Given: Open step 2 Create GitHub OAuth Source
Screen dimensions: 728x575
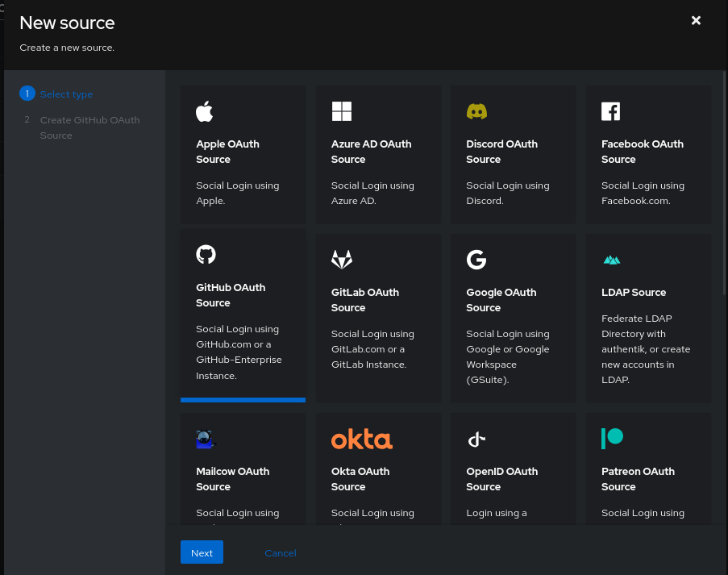Looking at the screenshot, I should [x=89, y=127].
